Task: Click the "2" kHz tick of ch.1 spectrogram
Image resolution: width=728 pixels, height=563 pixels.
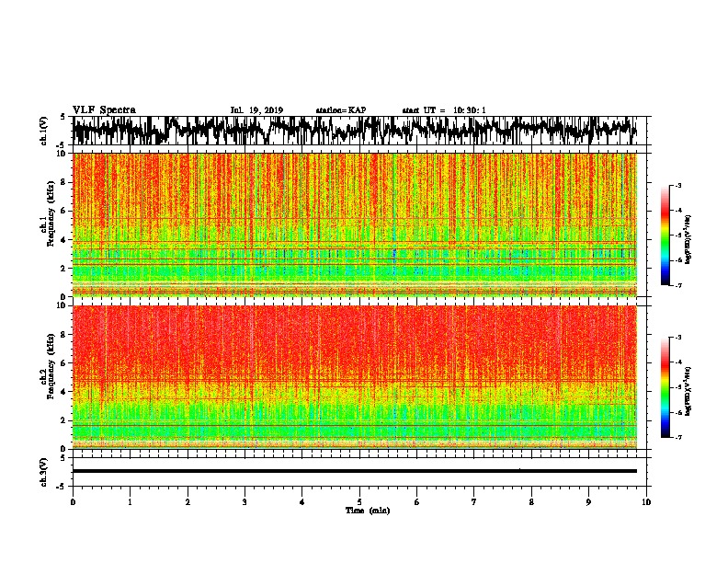Action: pyautogui.click(x=63, y=268)
